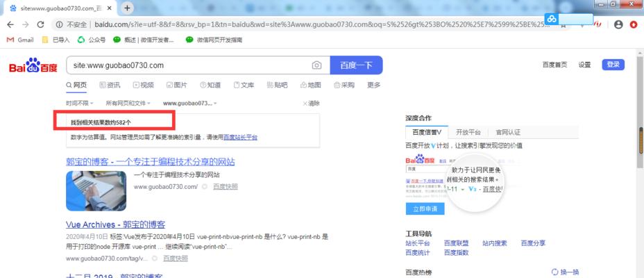Open the 微信网页开发指南 bookmark

214,40
